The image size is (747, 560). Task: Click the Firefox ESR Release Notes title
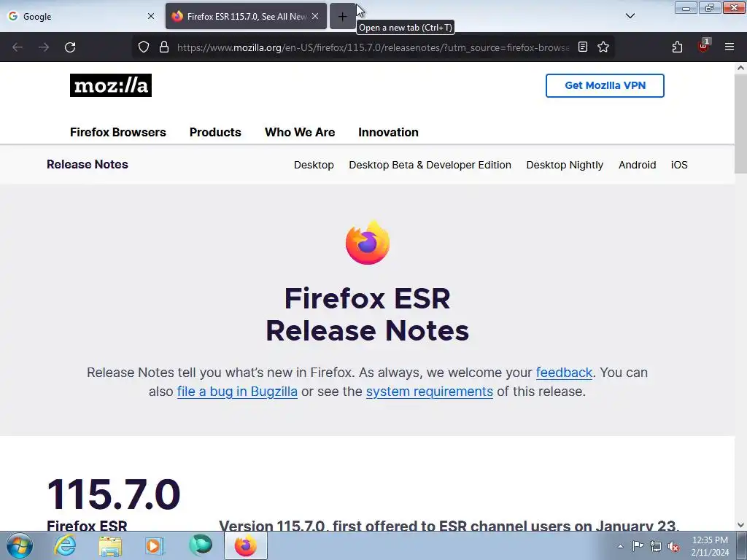point(368,314)
